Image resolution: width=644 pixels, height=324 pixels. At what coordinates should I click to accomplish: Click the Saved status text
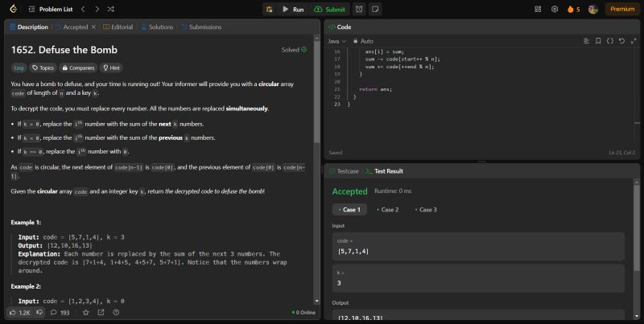pos(335,153)
